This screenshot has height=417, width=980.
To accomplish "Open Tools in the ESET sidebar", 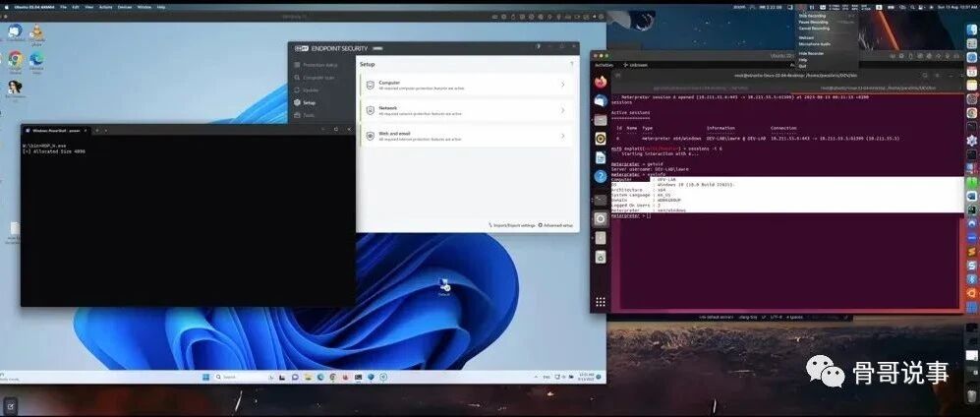I will [x=305, y=115].
